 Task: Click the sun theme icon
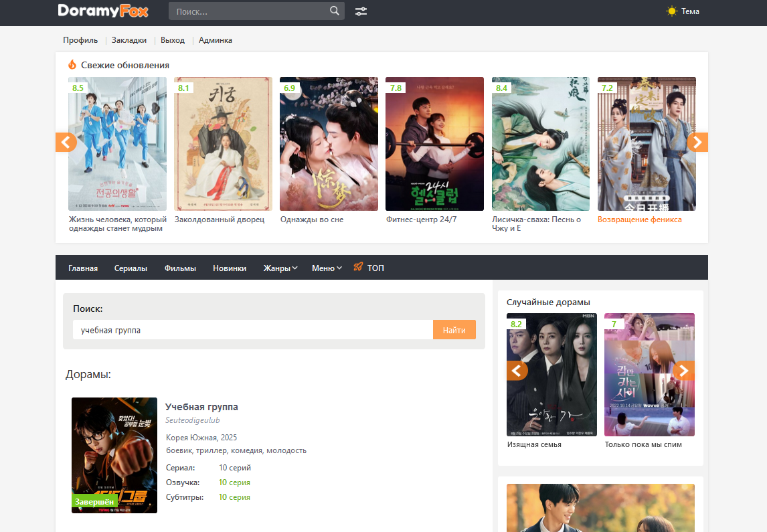[x=671, y=11]
